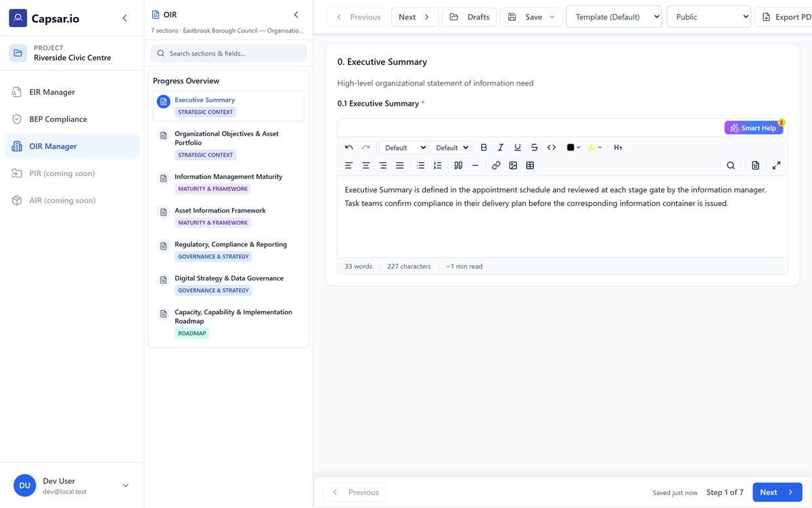Open the Save options dropdown
The height and width of the screenshot is (508, 812).
(552, 17)
